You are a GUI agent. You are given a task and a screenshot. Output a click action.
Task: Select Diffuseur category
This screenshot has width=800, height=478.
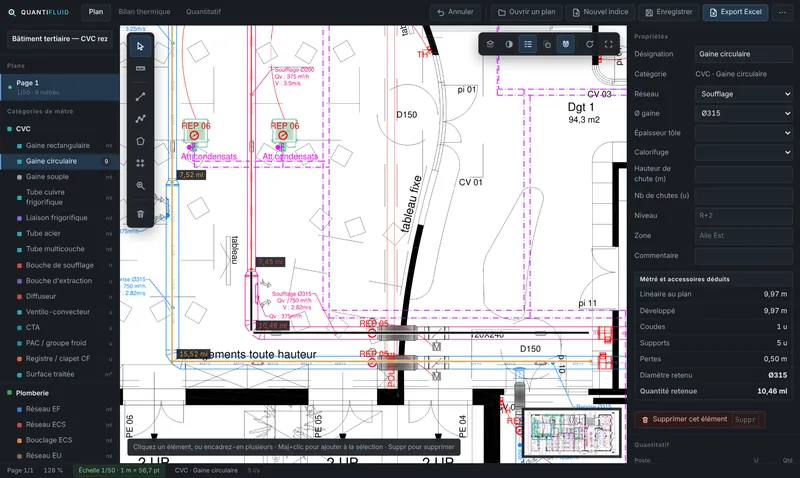pyautogui.click(x=60, y=296)
